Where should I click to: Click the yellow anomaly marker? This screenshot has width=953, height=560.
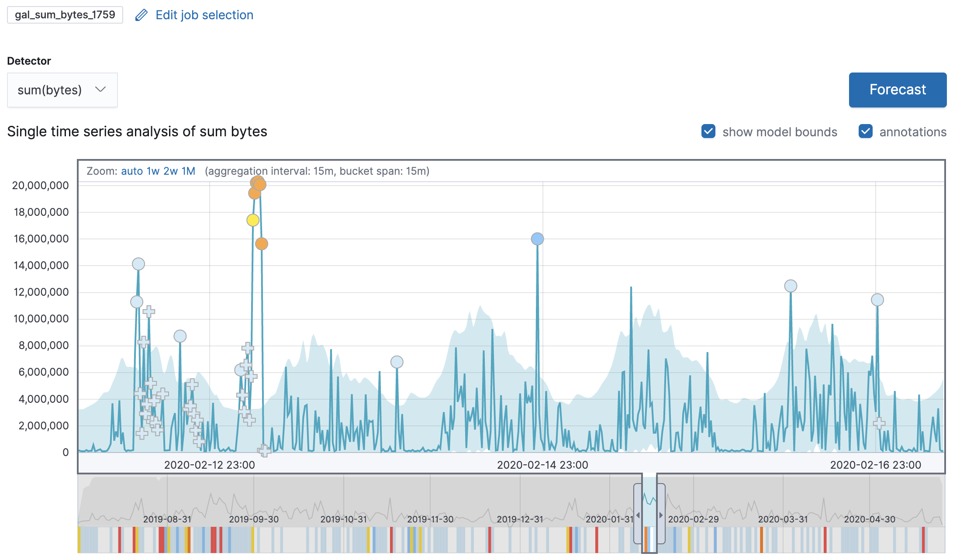pyautogui.click(x=253, y=220)
